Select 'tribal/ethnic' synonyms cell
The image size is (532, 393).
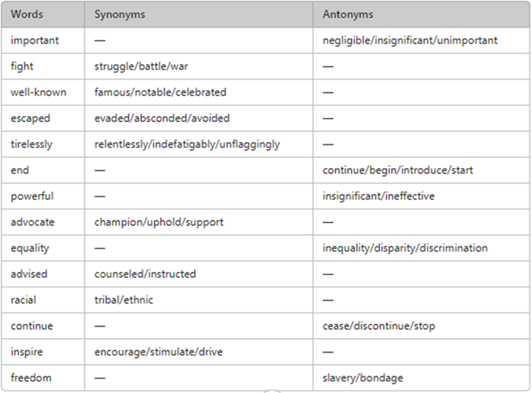[123, 300]
